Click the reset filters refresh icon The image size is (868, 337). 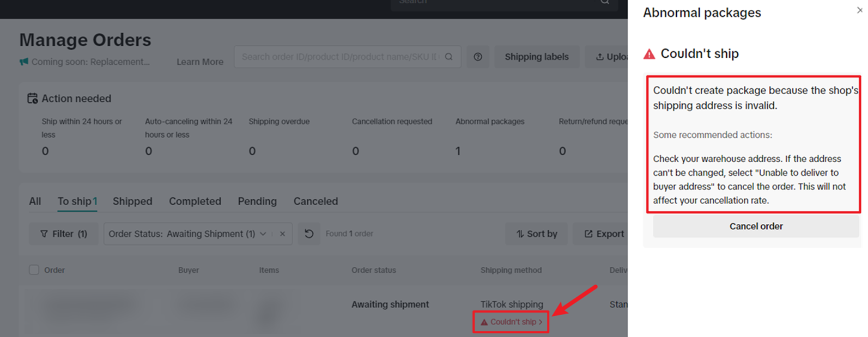click(x=309, y=234)
